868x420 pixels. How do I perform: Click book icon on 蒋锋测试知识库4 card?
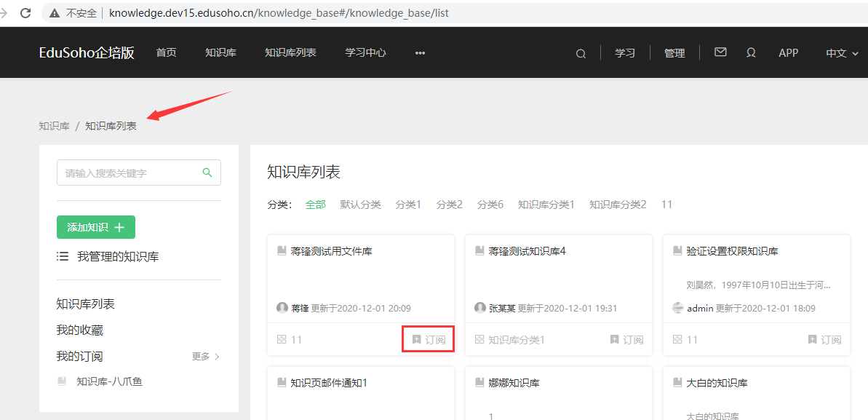[480, 250]
